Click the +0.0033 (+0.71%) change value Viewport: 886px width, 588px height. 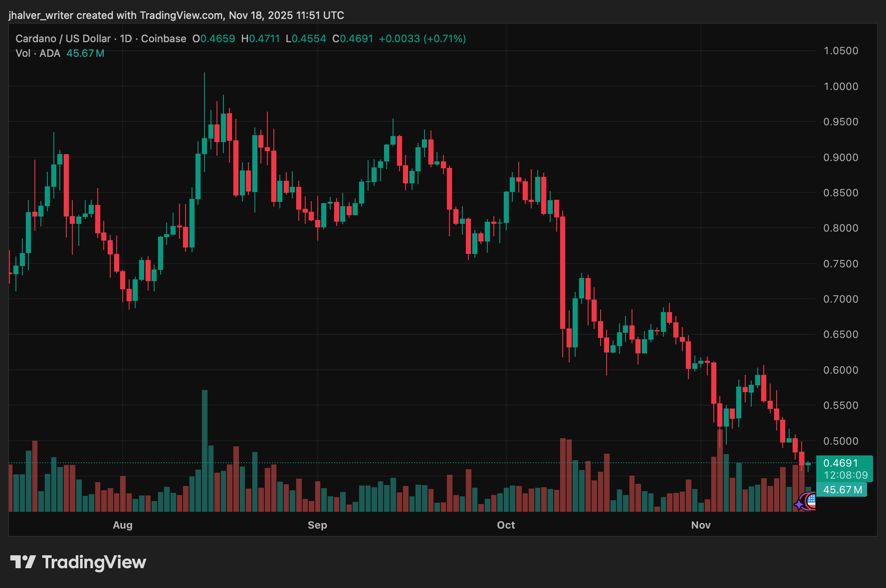click(422, 39)
